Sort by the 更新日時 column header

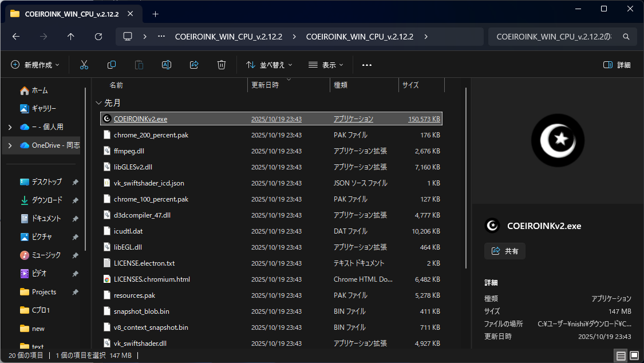[x=265, y=85]
